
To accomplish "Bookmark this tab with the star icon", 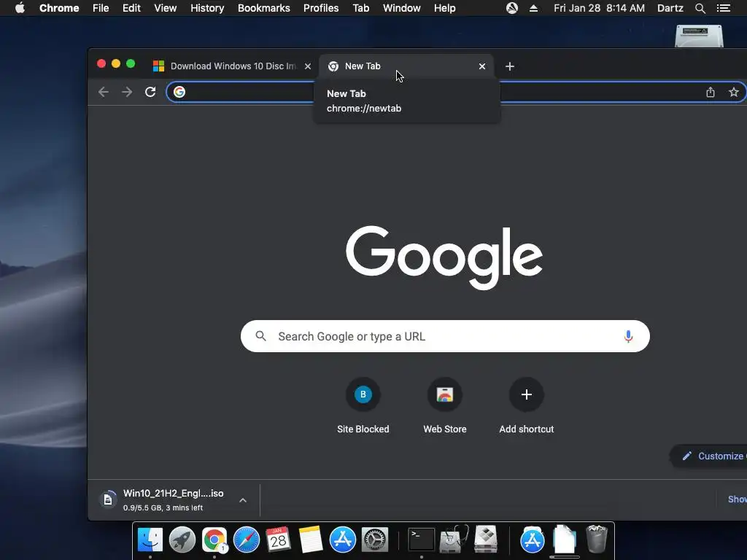I will (x=734, y=92).
